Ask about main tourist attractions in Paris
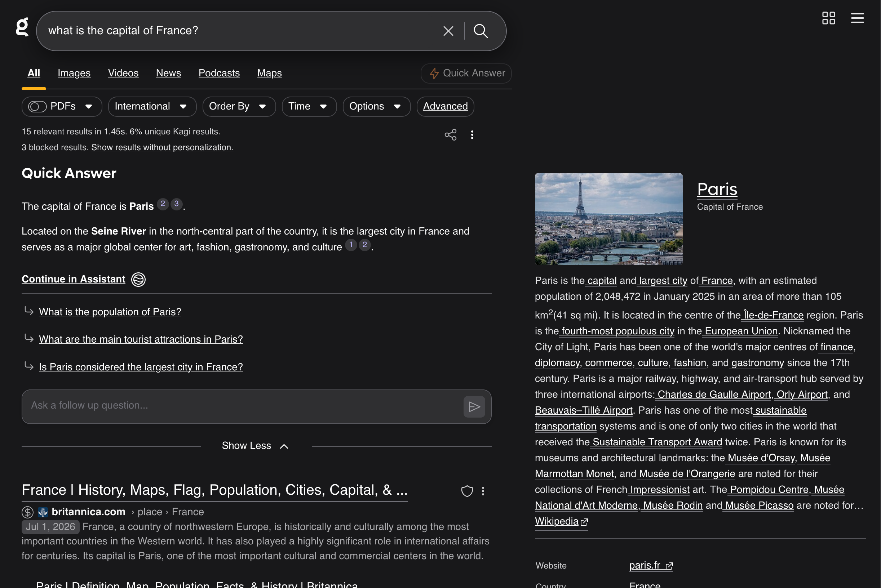This screenshot has height=588, width=881. point(141,339)
